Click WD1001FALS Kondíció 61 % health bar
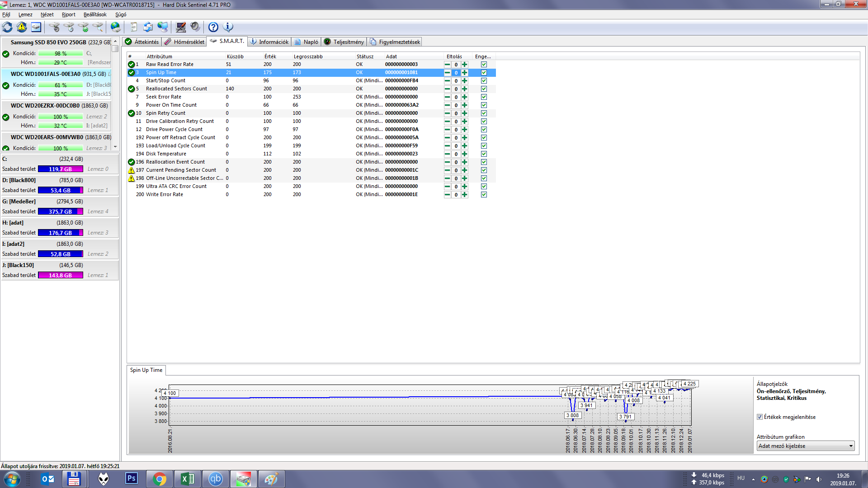Viewport: 868px width, 488px height. click(x=61, y=85)
